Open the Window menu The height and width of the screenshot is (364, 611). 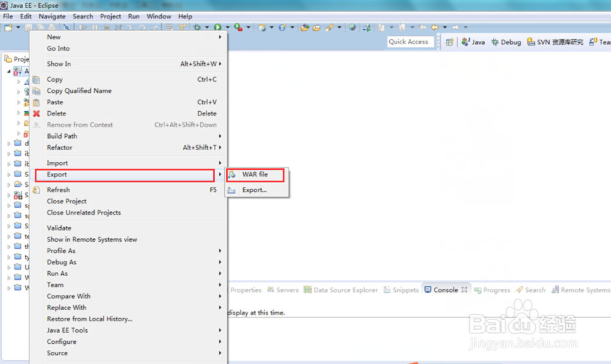[159, 16]
